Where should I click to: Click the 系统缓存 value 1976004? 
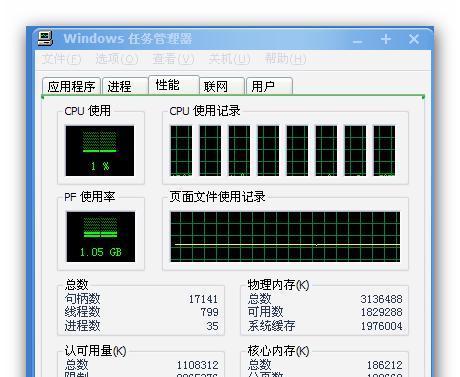pos(381,326)
